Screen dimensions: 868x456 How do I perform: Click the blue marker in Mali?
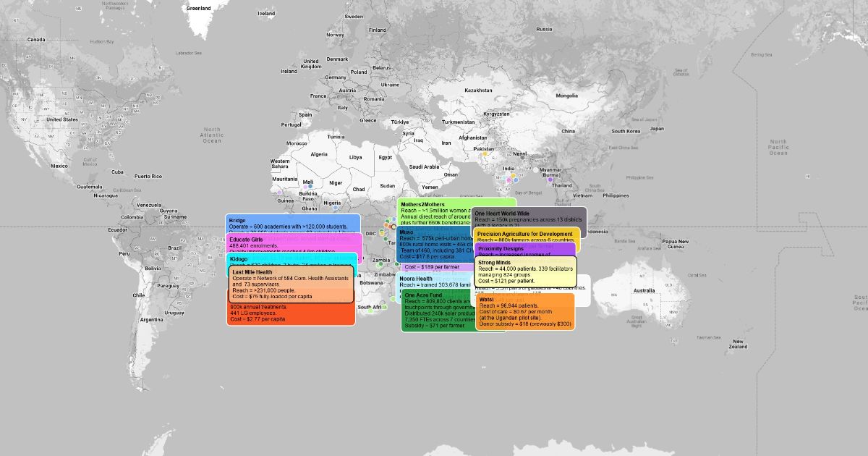310,187
